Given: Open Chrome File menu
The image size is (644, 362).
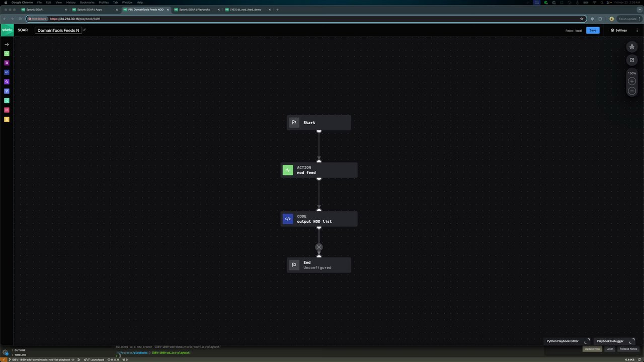Looking at the screenshot, I should click(39, 3).
